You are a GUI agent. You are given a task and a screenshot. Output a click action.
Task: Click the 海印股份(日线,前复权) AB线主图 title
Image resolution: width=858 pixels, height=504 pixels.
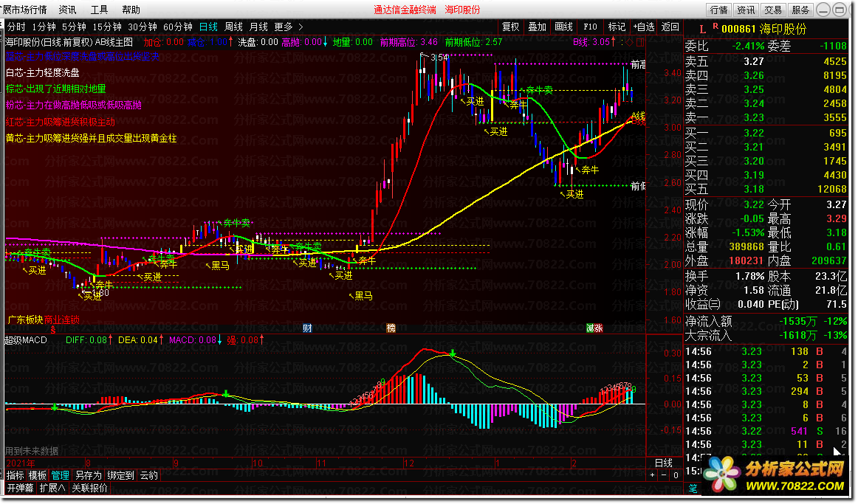pyautogui.click(x=69, y=42)
